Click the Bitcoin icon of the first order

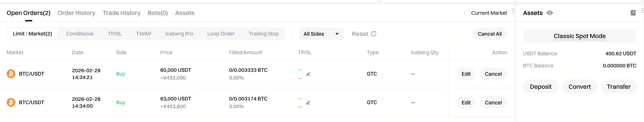(x=11, y=74)
